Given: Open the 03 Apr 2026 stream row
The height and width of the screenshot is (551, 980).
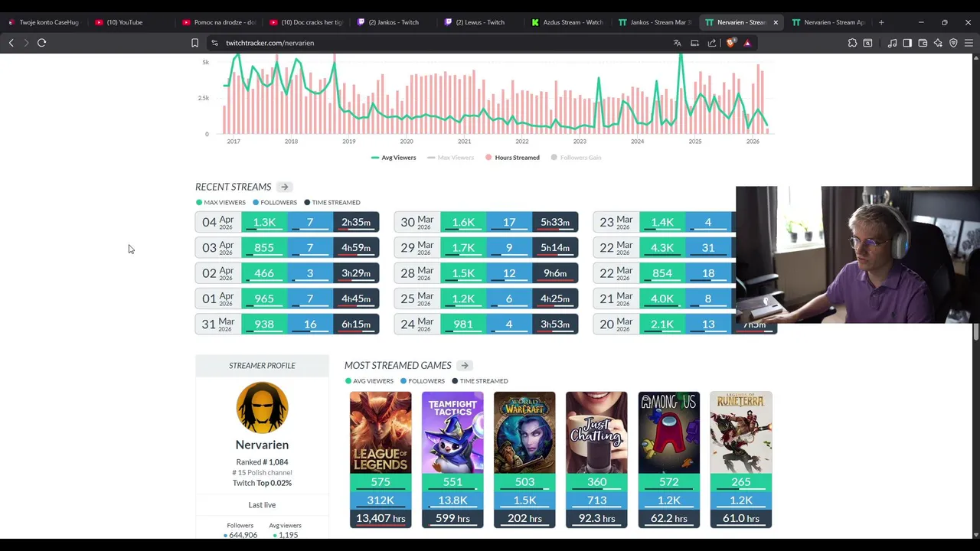Looking at the screenshot, I should [287, 247].
